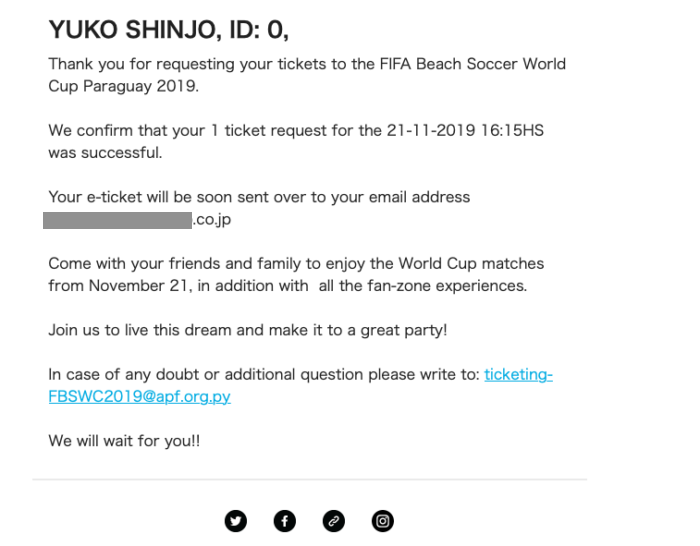Click the horizontal divider above social icons

tap(309, 479)
